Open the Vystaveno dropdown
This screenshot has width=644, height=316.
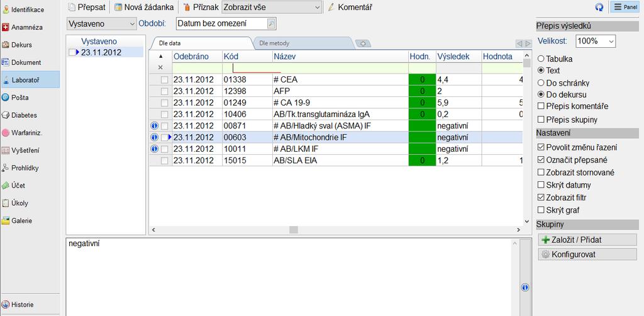coord(101,24)
